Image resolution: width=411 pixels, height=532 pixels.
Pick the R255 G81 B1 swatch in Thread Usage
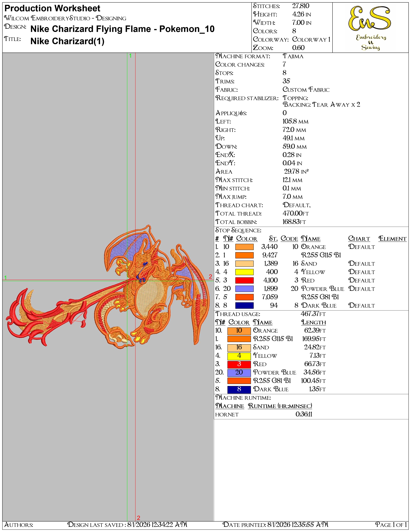point(239,381)
